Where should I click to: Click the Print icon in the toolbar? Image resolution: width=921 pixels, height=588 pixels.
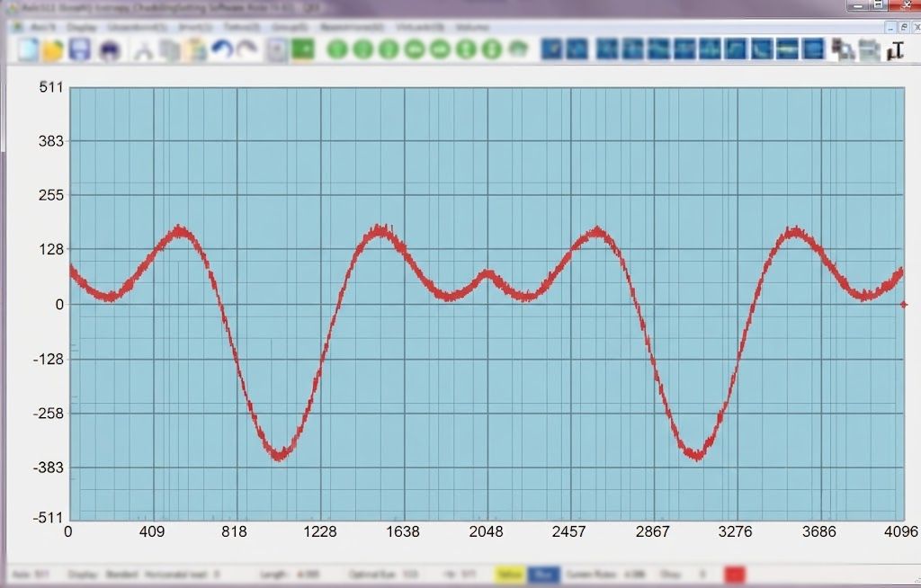[x=110, y=50]
